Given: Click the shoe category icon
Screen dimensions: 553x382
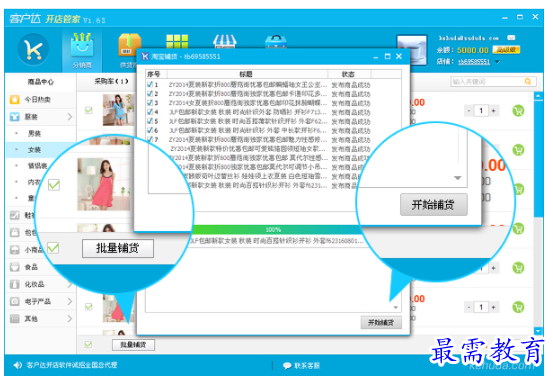Looking at the screenshot, I should (x=14, y=215).
